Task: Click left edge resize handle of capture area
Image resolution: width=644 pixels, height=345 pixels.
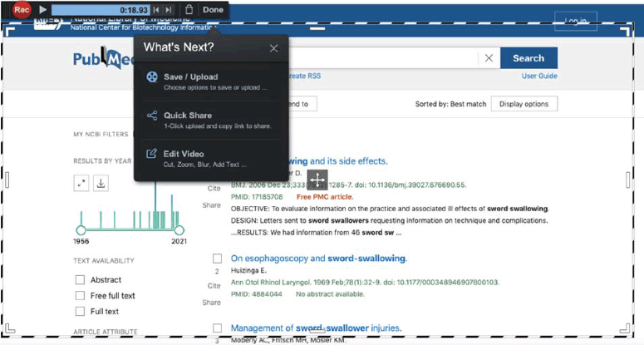Action: point(7,180)
